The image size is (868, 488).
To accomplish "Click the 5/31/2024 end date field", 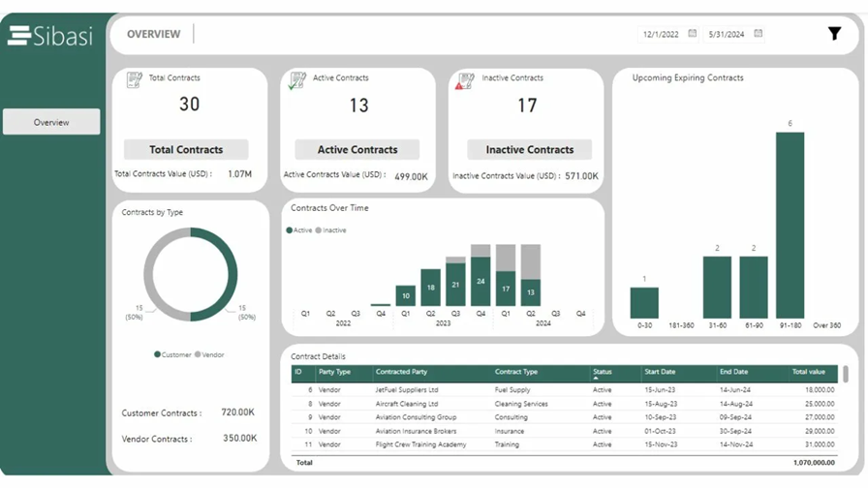I will [x=727, y=35].
